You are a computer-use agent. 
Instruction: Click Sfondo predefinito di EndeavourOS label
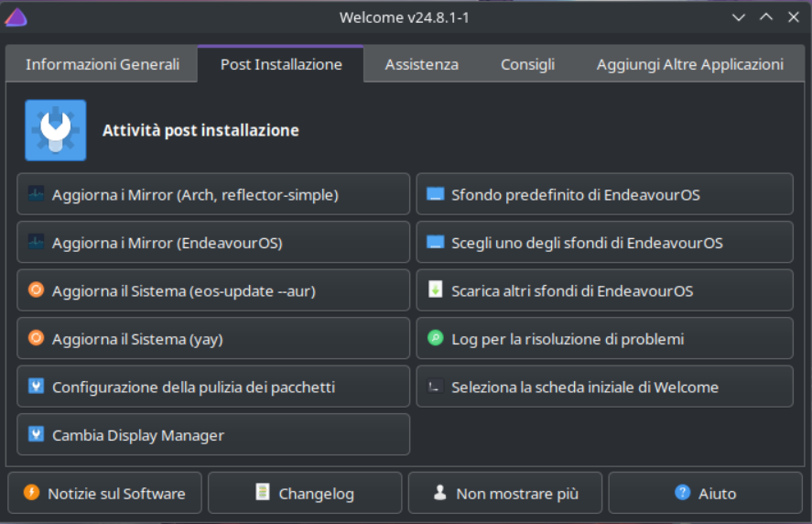[x=576, y=195]
